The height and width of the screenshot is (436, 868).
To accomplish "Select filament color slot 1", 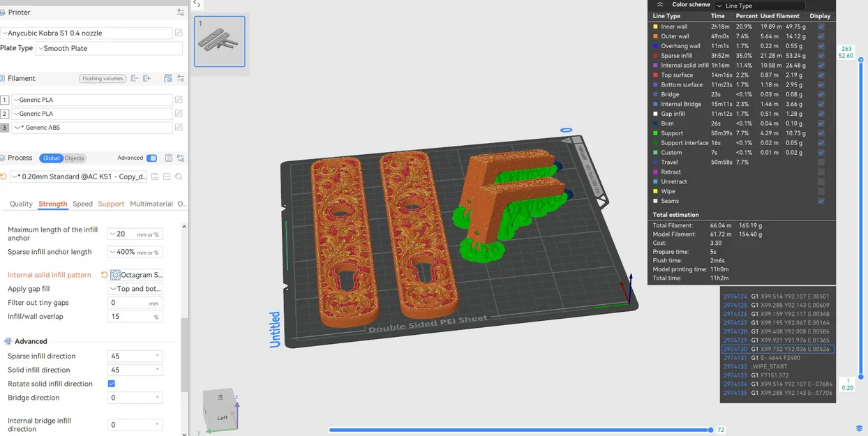I will 4,100.
